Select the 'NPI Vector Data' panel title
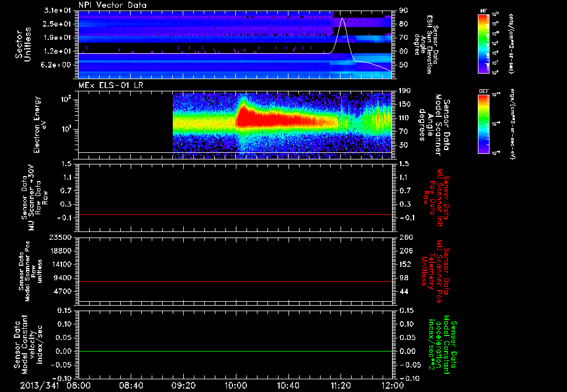 tap(112, 5)
